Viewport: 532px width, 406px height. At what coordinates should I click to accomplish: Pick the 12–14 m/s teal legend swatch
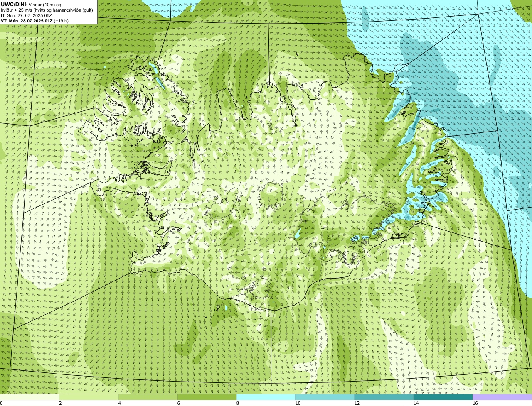(384, 397)
